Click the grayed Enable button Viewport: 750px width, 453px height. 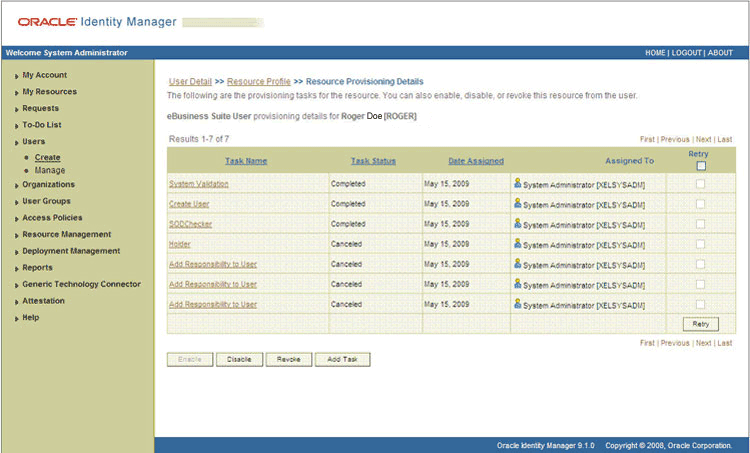(x=190, y=359)
